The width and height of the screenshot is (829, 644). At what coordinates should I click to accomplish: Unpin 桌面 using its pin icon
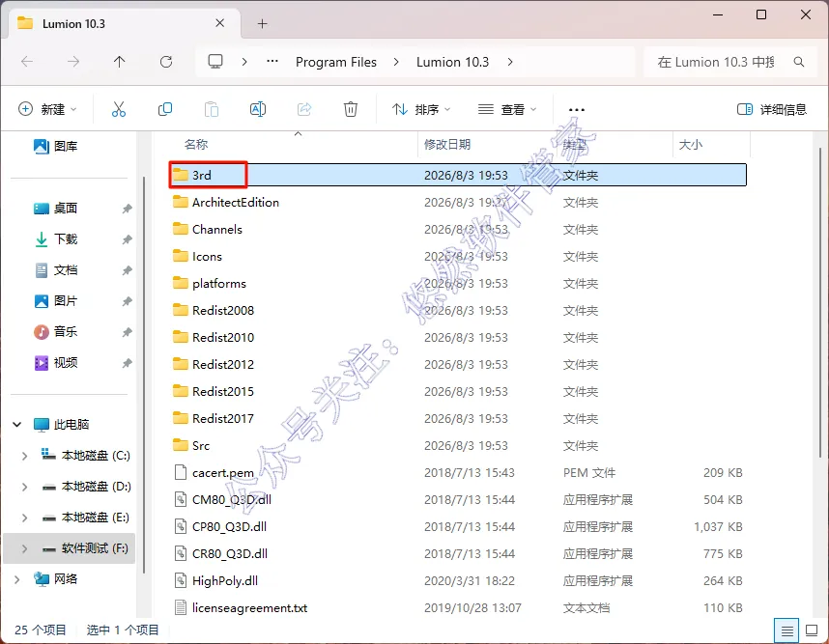pos(127,209)
